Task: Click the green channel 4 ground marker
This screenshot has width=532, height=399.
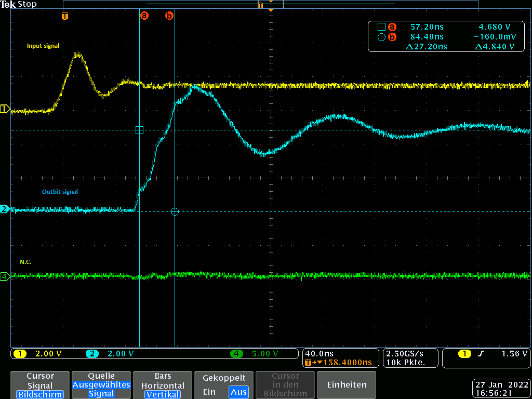Action: [x=5, y=277]
